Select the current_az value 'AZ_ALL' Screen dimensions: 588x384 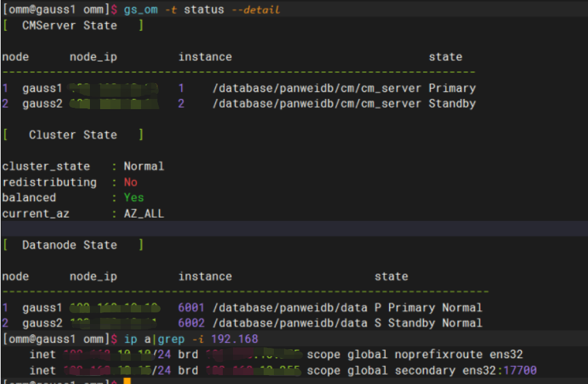(x=144, y=213)
